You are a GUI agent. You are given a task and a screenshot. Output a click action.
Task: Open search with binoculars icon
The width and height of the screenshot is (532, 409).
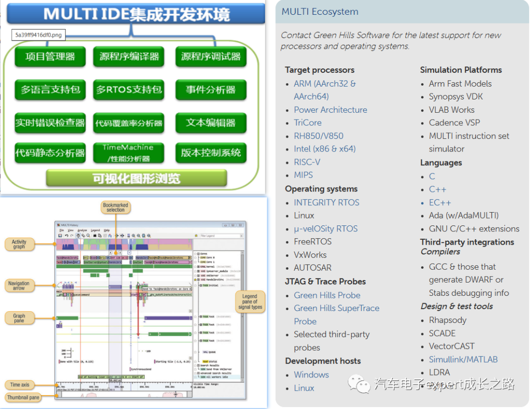95,236
